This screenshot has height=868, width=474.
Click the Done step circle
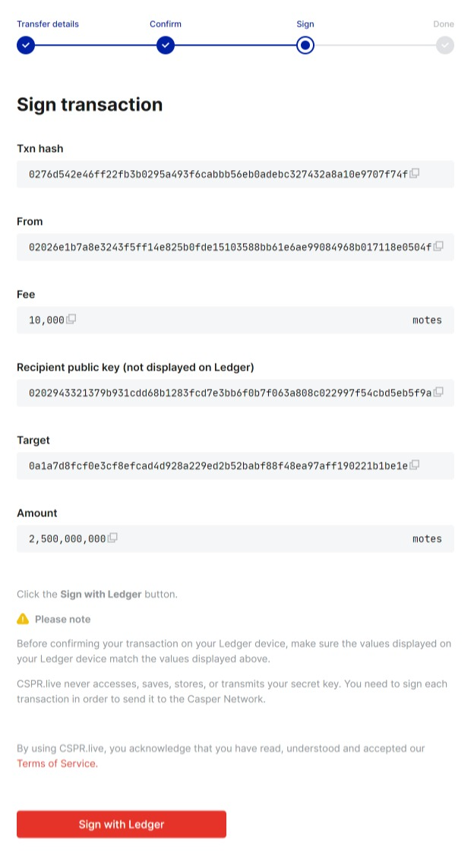445,46
